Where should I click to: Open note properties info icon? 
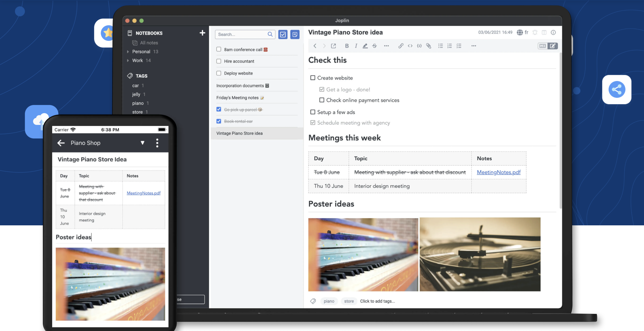click(x=553, y=32)
